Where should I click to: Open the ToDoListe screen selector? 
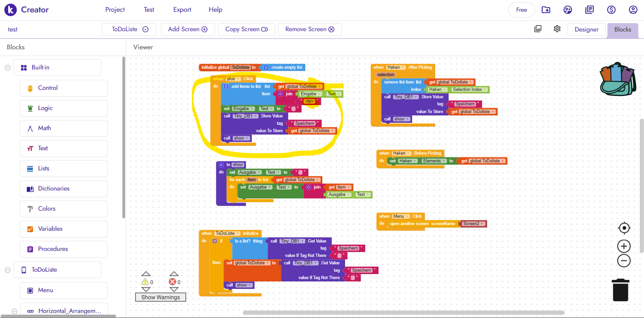(x=128, y=29)
